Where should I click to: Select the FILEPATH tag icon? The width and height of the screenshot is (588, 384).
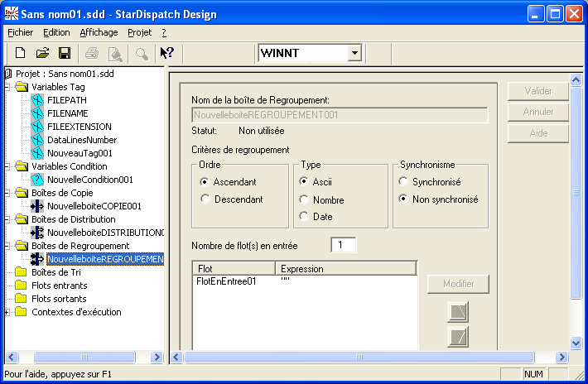click(37, 100)
